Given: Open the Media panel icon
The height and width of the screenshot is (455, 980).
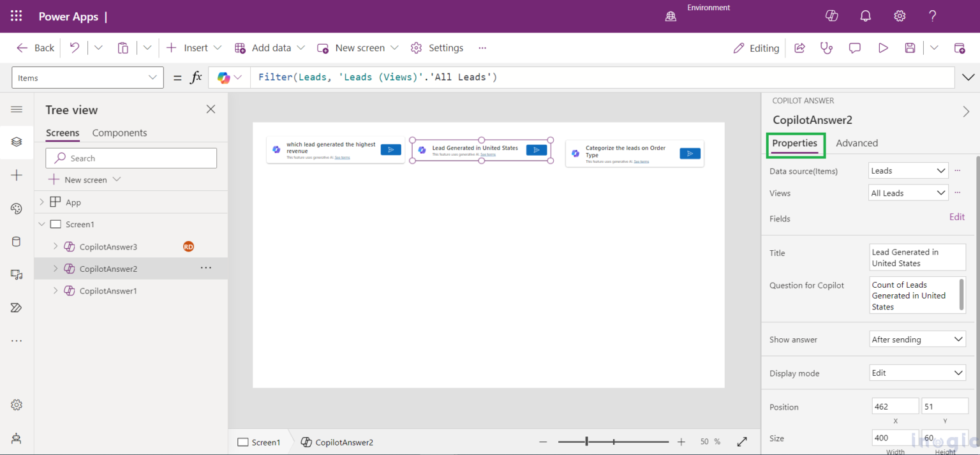Looking at the screenshot, I should [x=17, y=274].
